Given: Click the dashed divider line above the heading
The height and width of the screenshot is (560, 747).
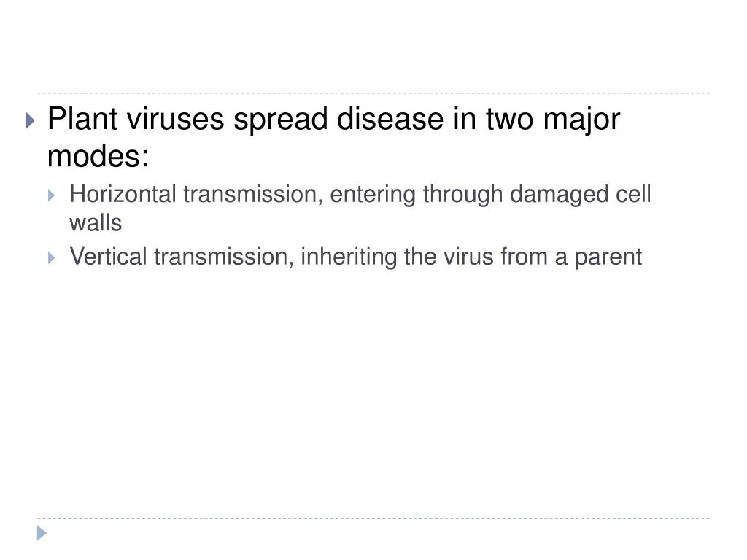Looking at the screenshot, I should pyautogui.click(x=373, y=93).
